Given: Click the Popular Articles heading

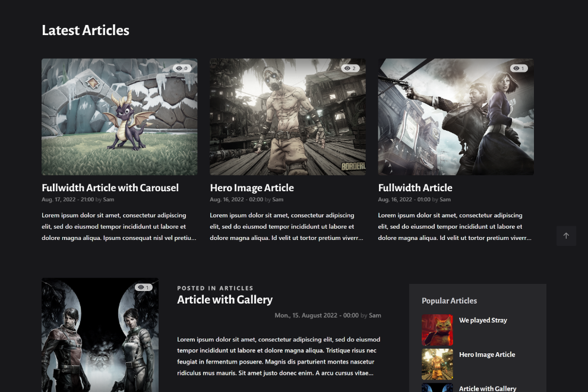Looking at the screenshot, I should (x=449, y=301).
